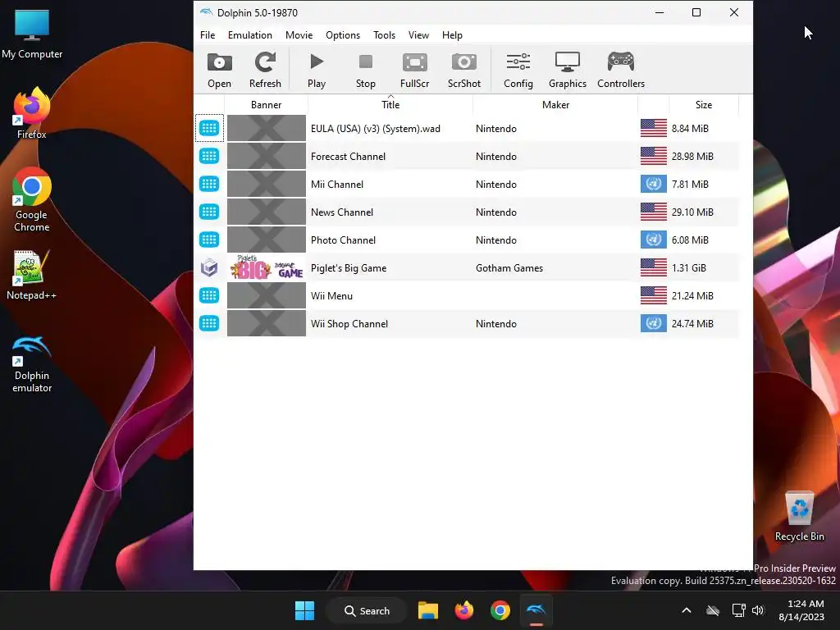
Task: Open the Controllers settings icon
Action: (621, 71)
